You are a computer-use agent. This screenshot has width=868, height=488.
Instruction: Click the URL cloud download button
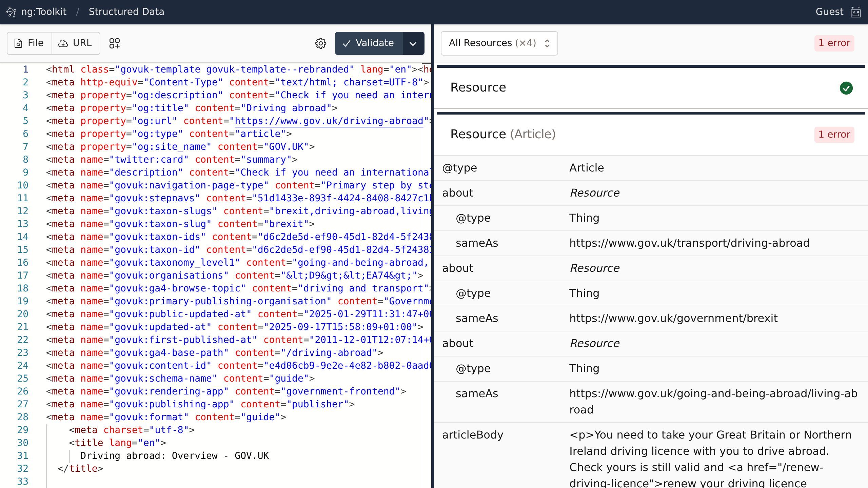(76, 43)
